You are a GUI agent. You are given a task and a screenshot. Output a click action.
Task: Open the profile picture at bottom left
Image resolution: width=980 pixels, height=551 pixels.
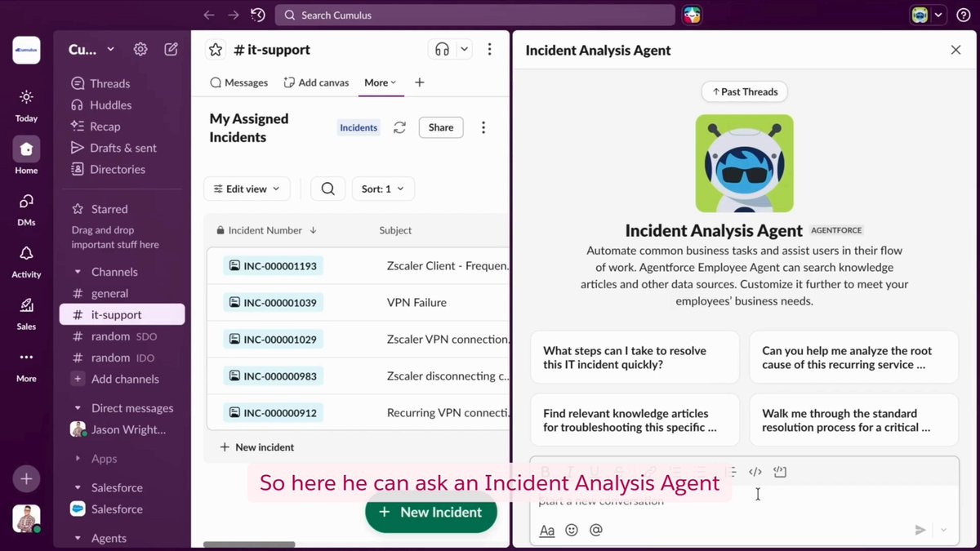pyautogui.click(x=26, y=518)
